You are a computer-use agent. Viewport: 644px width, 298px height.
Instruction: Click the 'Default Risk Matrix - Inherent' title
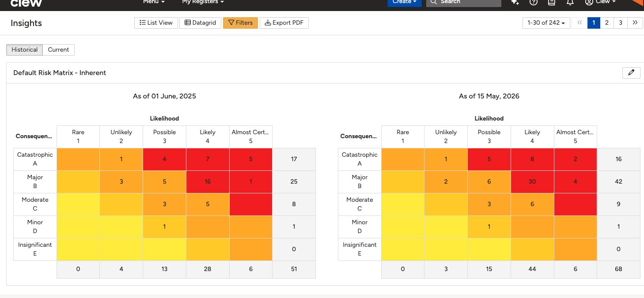point(60,73)
